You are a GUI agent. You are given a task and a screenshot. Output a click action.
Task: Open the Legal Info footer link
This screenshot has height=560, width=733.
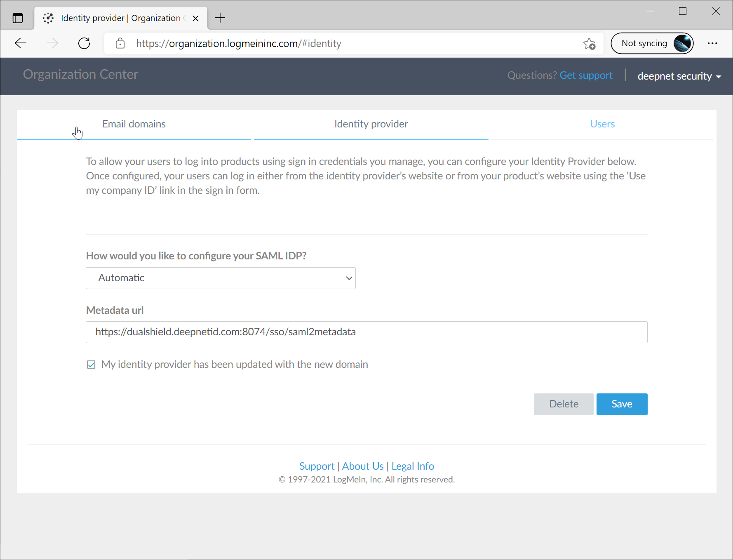click(x=413, y=466)
